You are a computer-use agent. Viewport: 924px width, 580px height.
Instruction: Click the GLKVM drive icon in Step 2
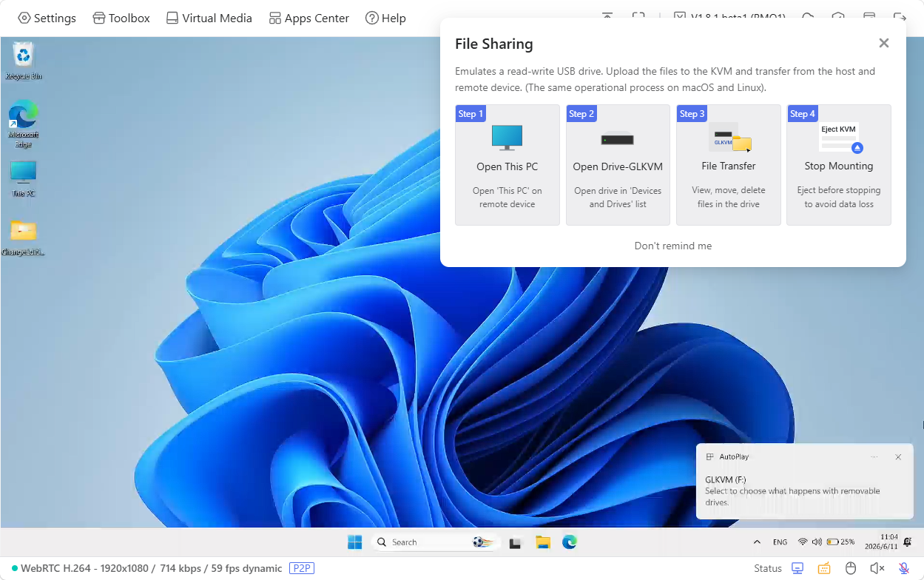(618, 138)
